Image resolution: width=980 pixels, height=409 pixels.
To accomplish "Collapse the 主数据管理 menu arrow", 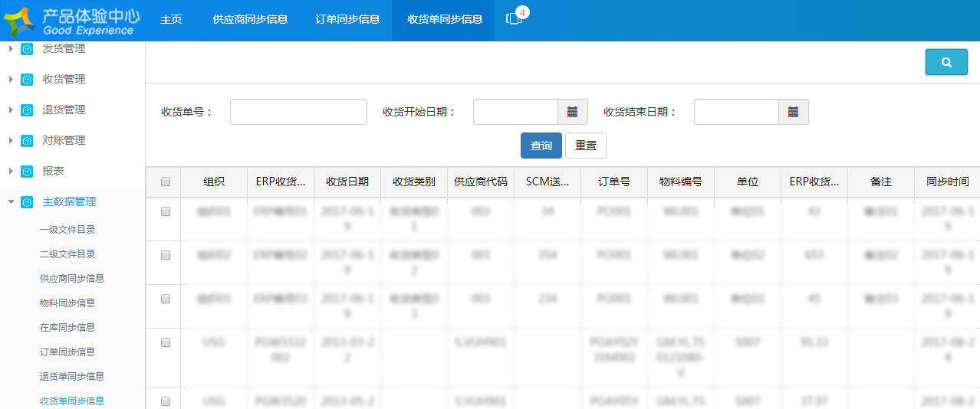I will (11, 202).
